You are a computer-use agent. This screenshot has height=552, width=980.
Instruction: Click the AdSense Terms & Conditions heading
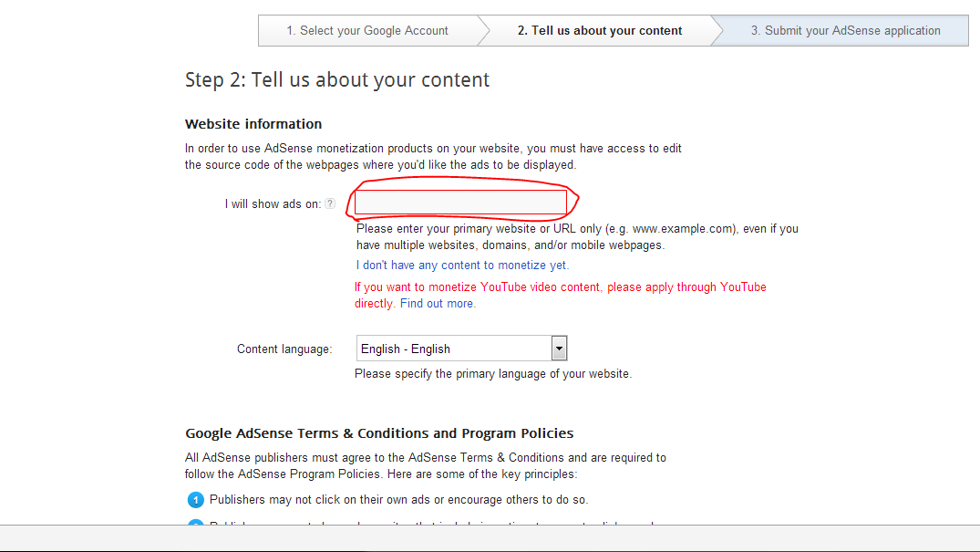click(379, 433)
